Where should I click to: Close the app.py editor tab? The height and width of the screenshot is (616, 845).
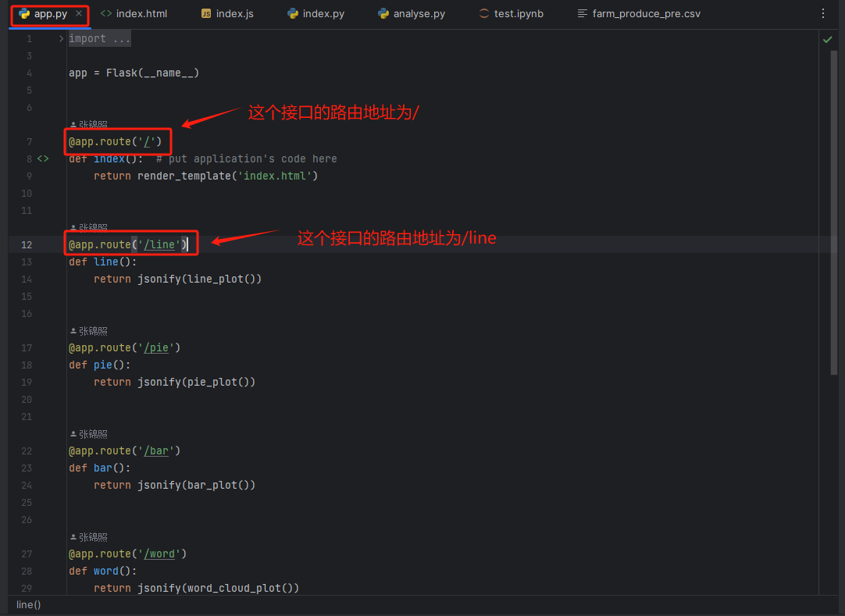79,14
